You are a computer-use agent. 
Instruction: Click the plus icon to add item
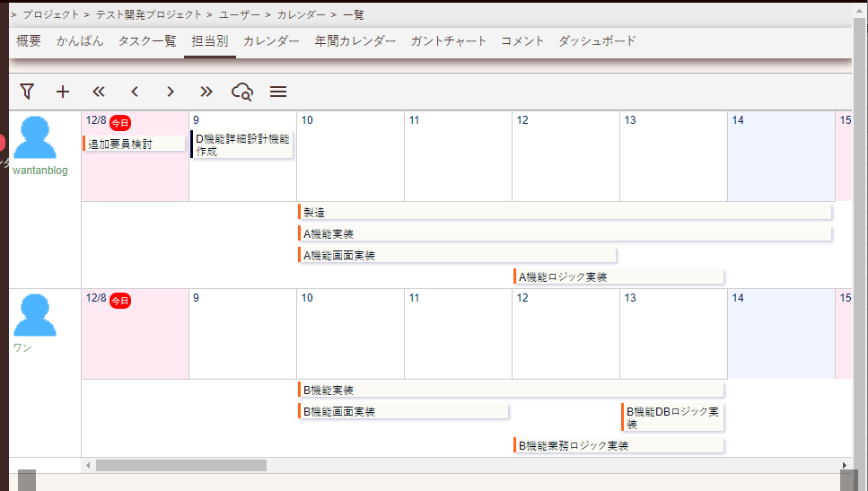click(63, 92)
